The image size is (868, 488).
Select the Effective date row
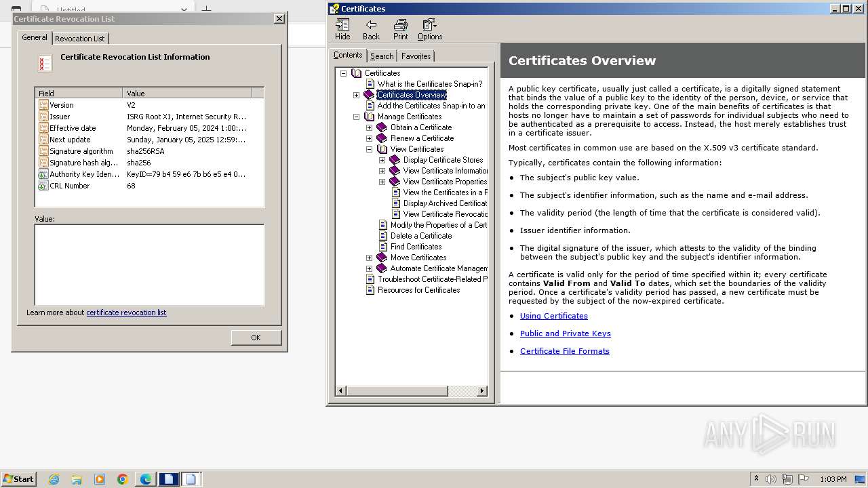pyautogui.click(x=149, y=128)
